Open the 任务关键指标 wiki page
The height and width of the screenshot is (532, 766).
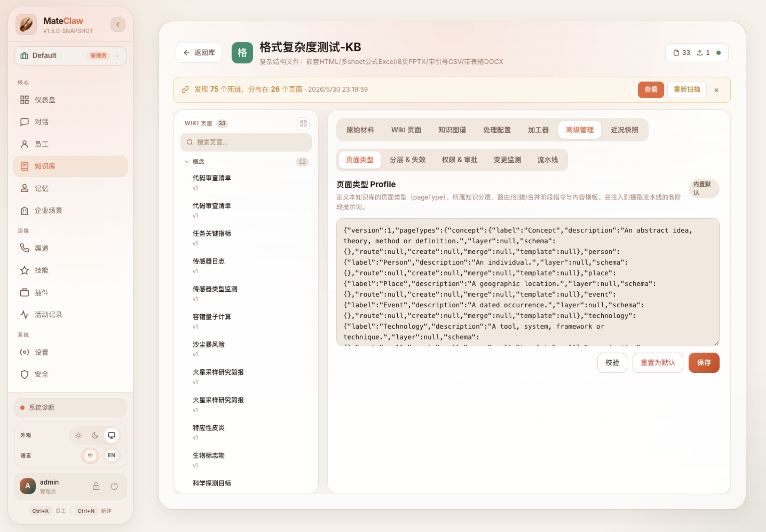(x=246, y=238)
